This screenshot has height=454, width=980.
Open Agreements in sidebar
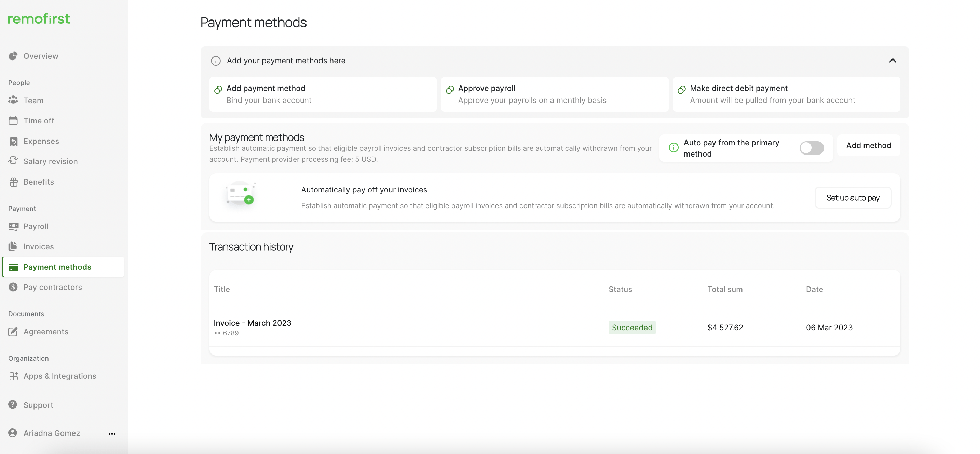[x=46, y=332]
